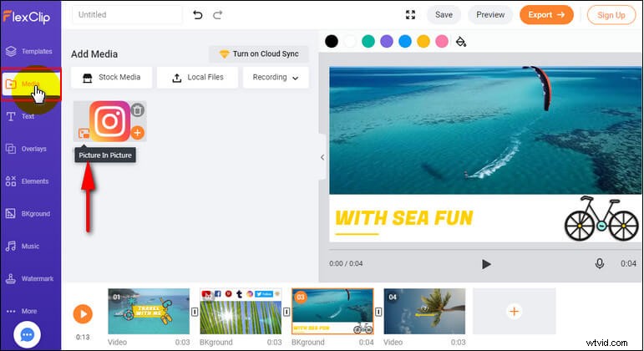Add Instagram image as Picture In Picture

point(84,133)
